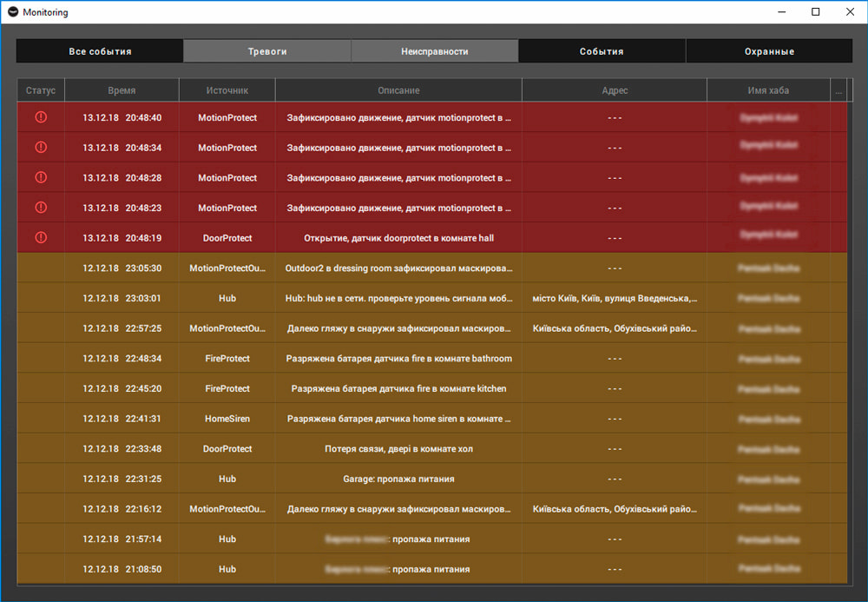
Task: Click red alert icon for 20:48:23 event
Action: [x=41, y=208]
